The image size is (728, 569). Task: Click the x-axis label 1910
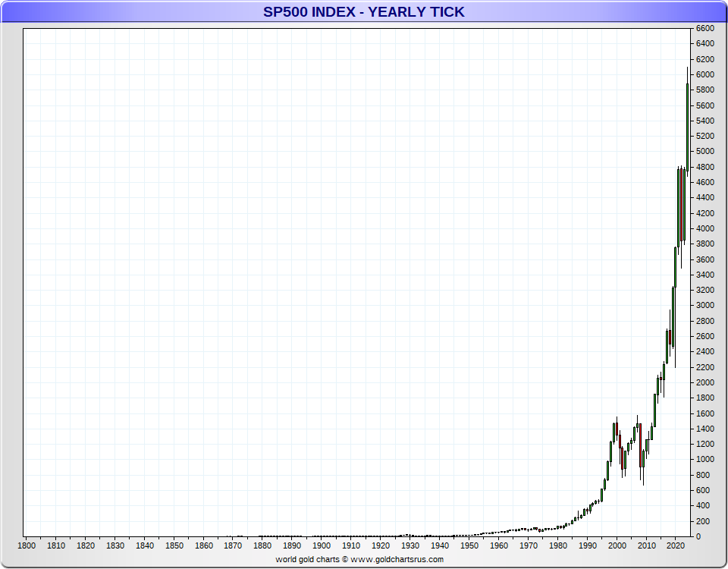pyautogui.click(x=351, y=545)
